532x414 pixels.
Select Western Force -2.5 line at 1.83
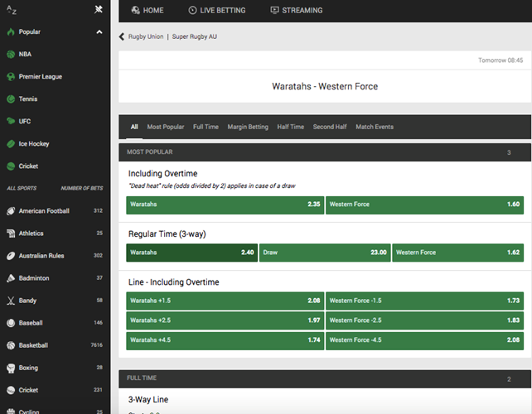(424, 320)
